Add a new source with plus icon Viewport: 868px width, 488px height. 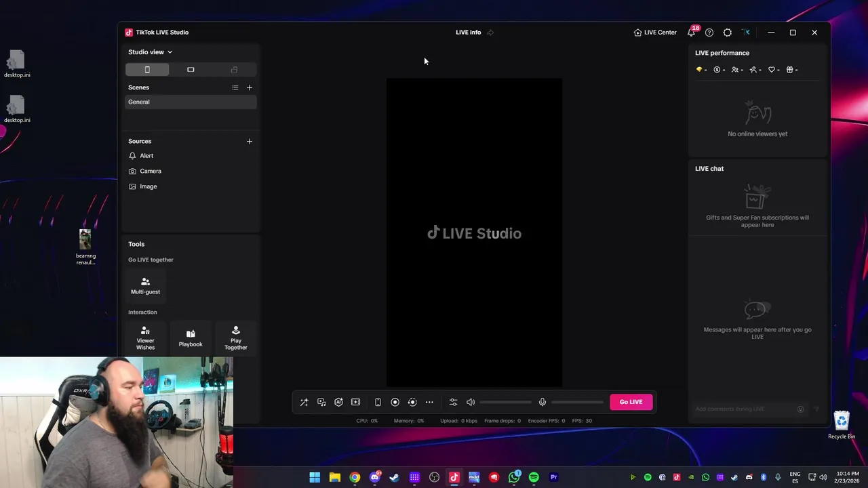250,141
